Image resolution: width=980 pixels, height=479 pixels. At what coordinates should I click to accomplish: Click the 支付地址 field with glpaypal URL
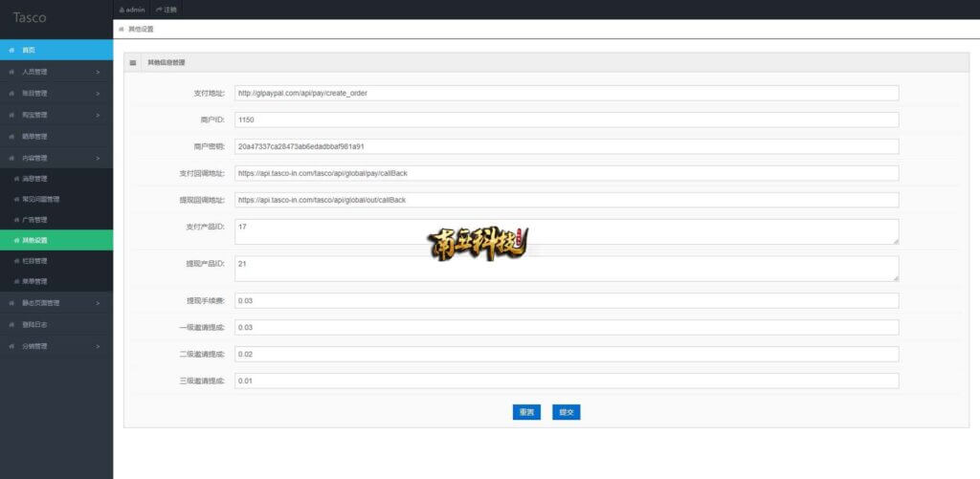pyautogui.click(x=567, y=93)
